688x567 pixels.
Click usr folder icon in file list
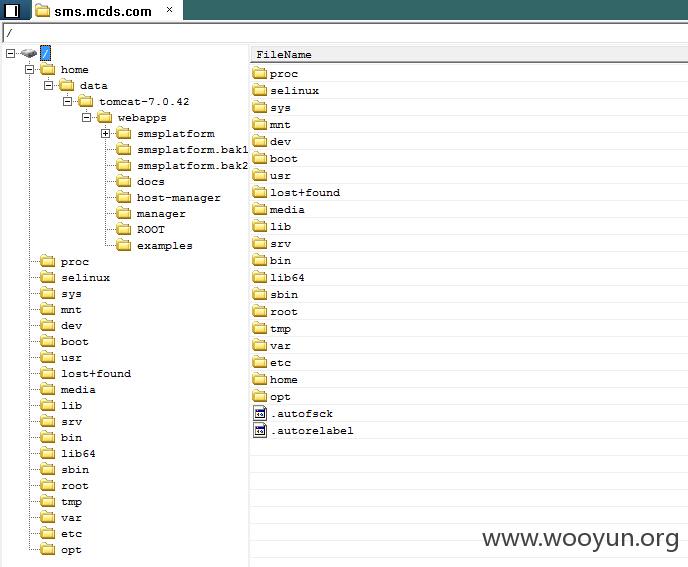[x=260, y=176]
